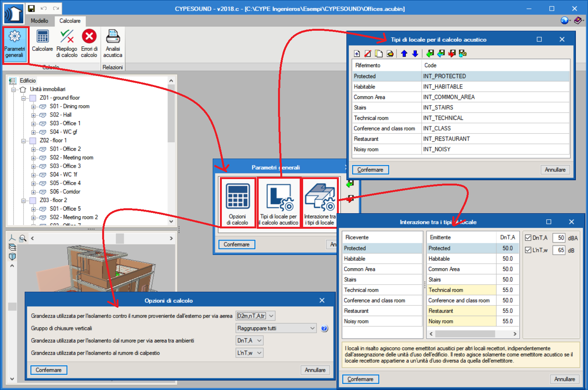Open Tipi di locale per il calcolo acustico

(280, 203)
